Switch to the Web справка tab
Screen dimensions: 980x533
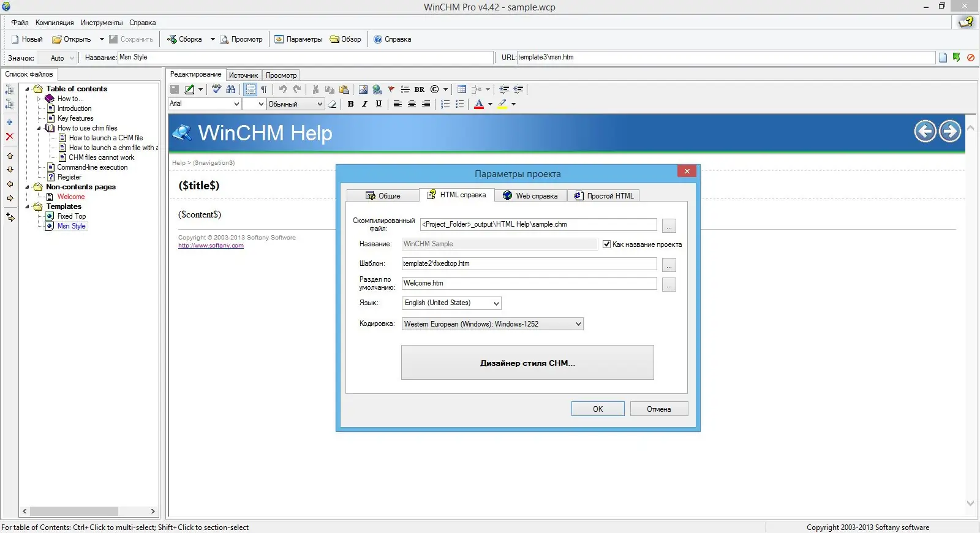coord(530,196)
